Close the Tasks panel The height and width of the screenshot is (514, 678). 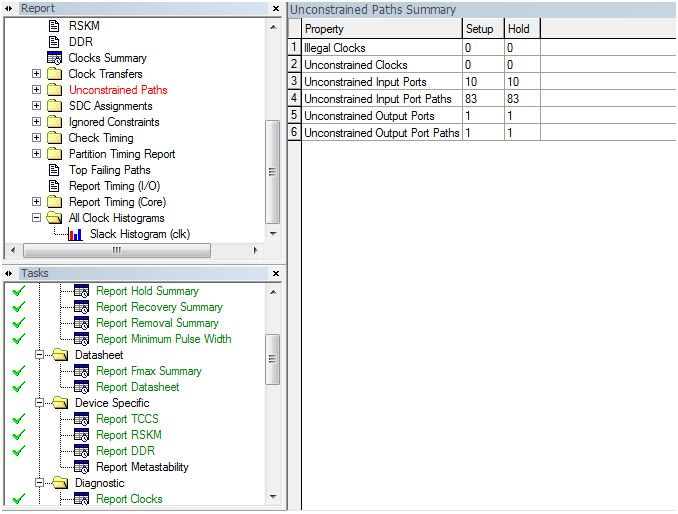(x=276, y=274)
